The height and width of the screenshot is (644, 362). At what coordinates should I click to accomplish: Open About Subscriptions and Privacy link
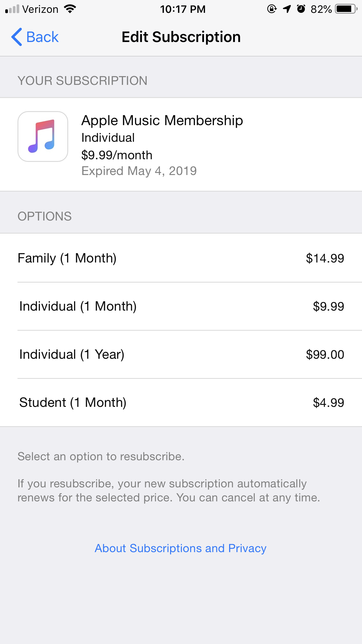tap(181, 548)
